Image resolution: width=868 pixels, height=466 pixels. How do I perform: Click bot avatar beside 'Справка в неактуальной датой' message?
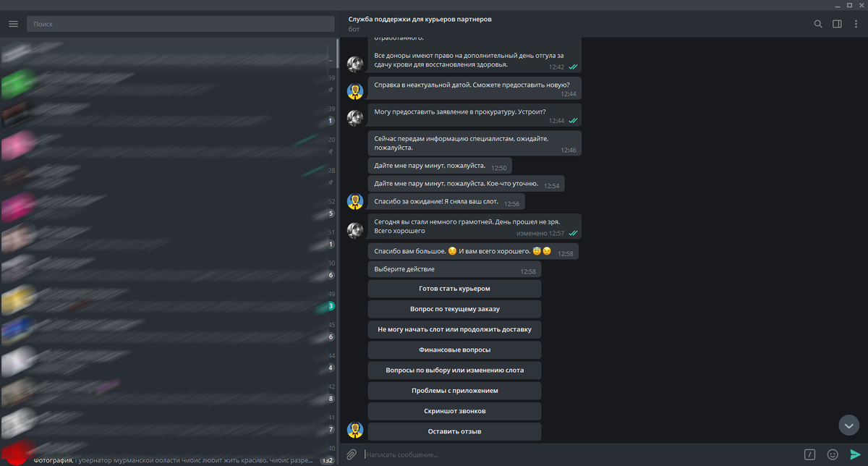point(354,90)
